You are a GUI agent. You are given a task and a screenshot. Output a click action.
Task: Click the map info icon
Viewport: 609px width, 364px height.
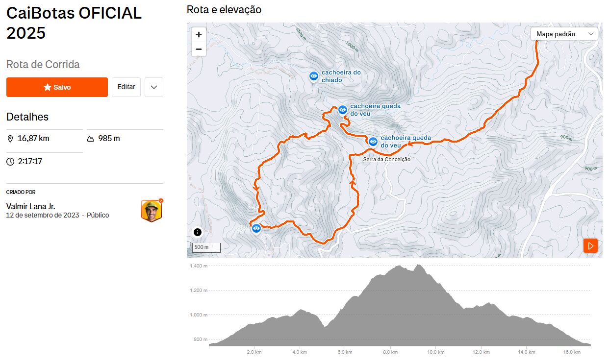point(198,232)
